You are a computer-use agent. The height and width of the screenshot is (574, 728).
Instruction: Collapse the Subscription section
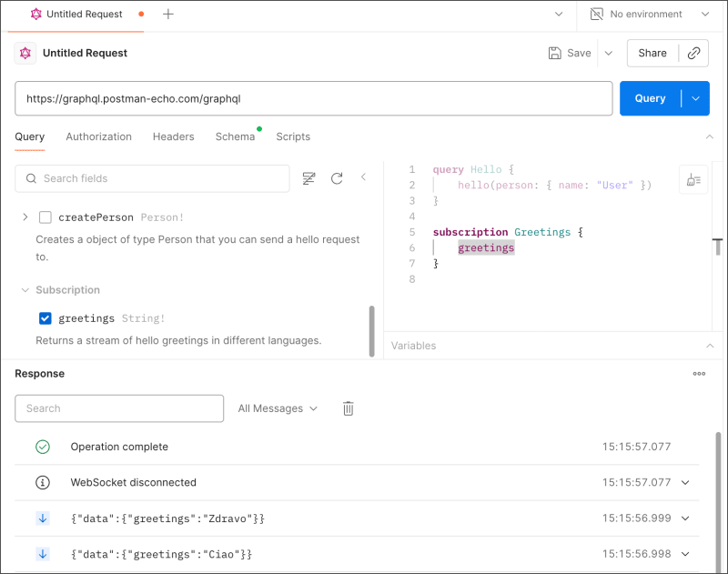[x=25, y=290]
